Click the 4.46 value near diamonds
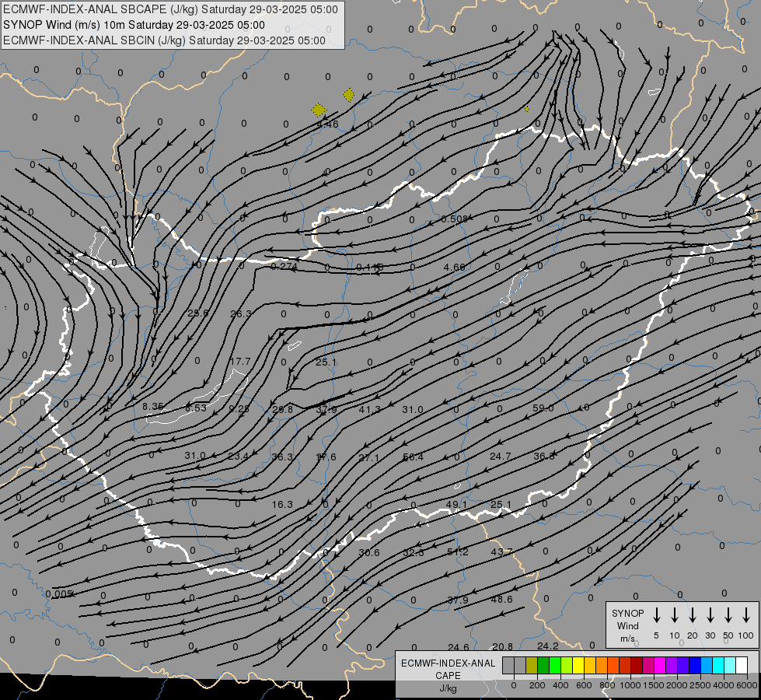 pyautogui.click(x=327, y=124)
